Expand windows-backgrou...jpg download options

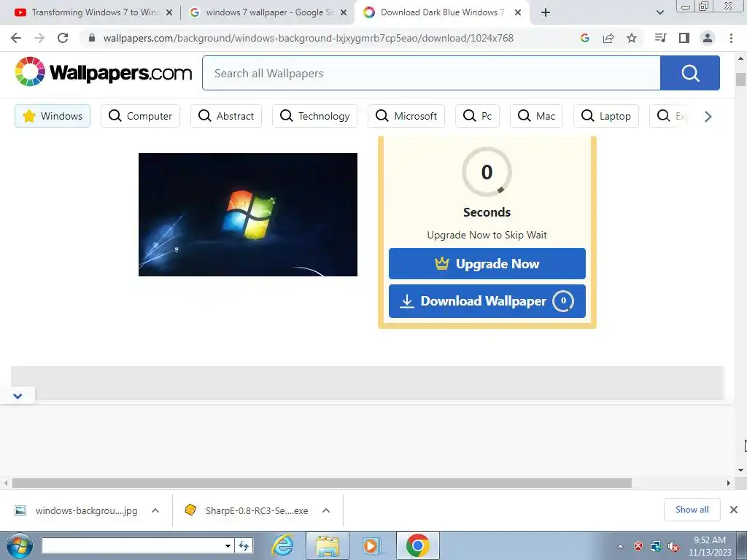click(155, 510)
